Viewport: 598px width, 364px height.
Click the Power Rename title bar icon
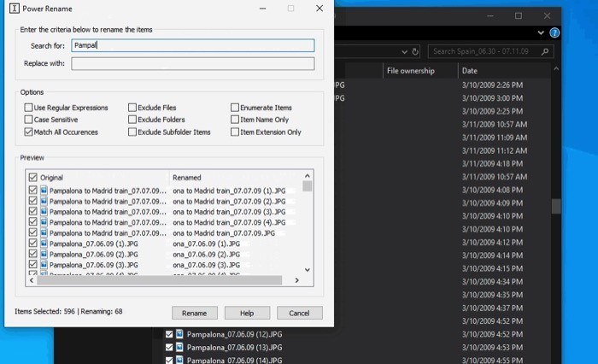coord(15,9)
